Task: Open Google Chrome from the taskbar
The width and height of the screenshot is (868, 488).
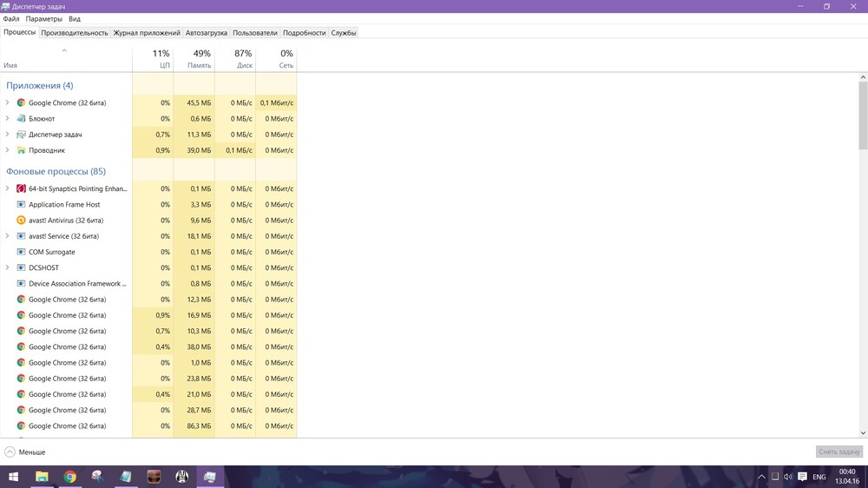Action: (69, 477)
